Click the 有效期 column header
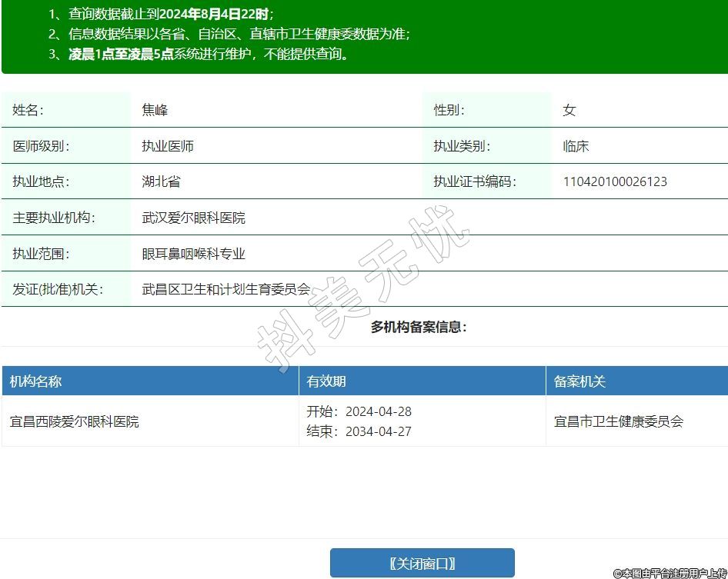Image resolution: width=728 pixels, height=579 pixels. pyautogui.click(x=326, y=381)
